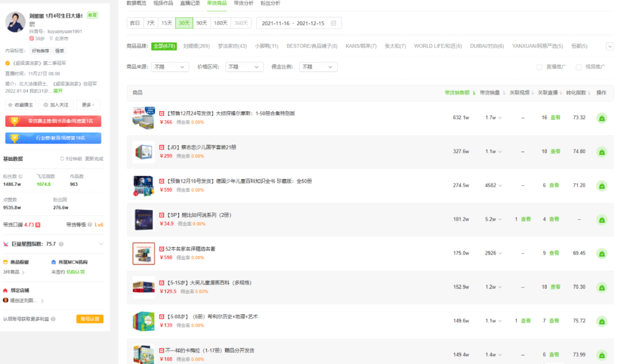Click the 鲍比如何说系列 product thumbnail
Viewport: 618px width, 364px height.
(144, 220)
